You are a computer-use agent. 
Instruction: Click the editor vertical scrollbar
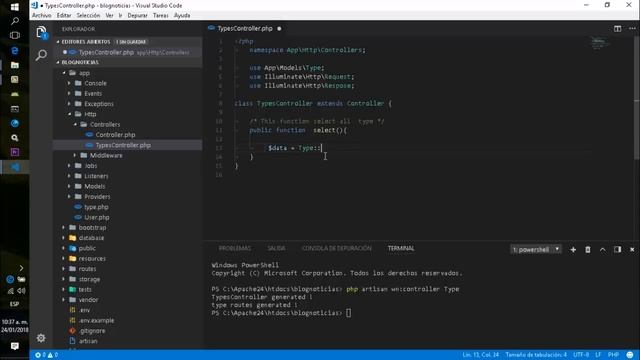click(637, 98)
